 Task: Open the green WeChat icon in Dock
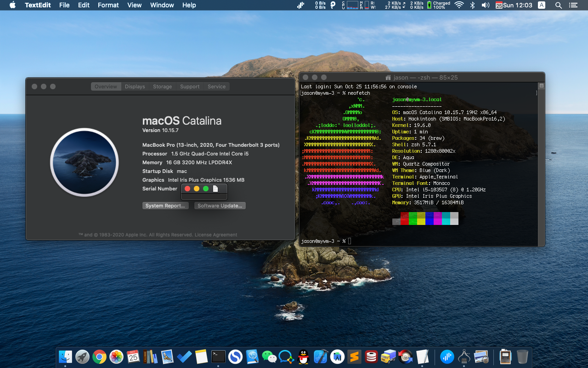(269, 356)
